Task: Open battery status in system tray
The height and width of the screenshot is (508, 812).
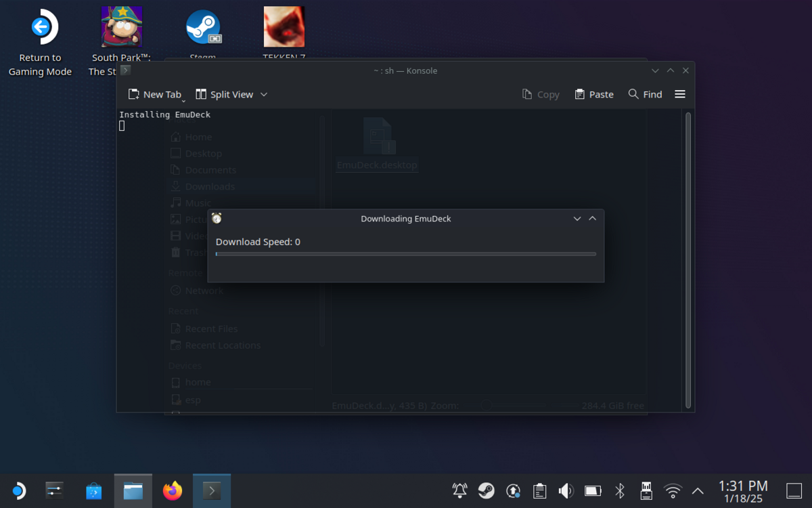Action: [593, 490]
